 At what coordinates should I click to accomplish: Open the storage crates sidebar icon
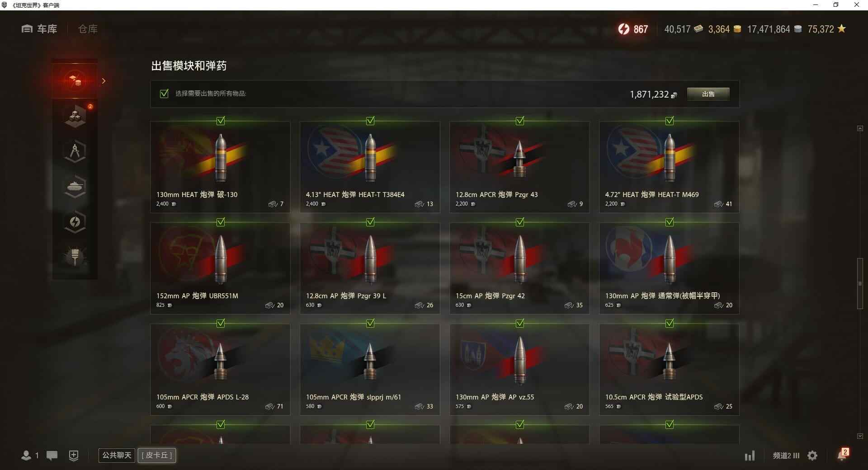coord(75,116)
